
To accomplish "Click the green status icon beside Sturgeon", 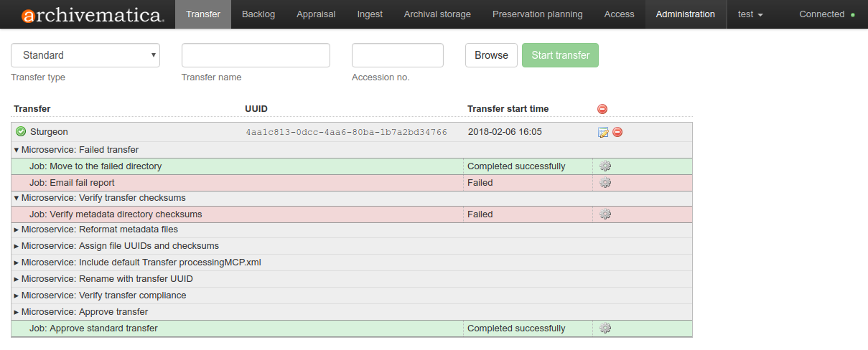I will [21, 132].
